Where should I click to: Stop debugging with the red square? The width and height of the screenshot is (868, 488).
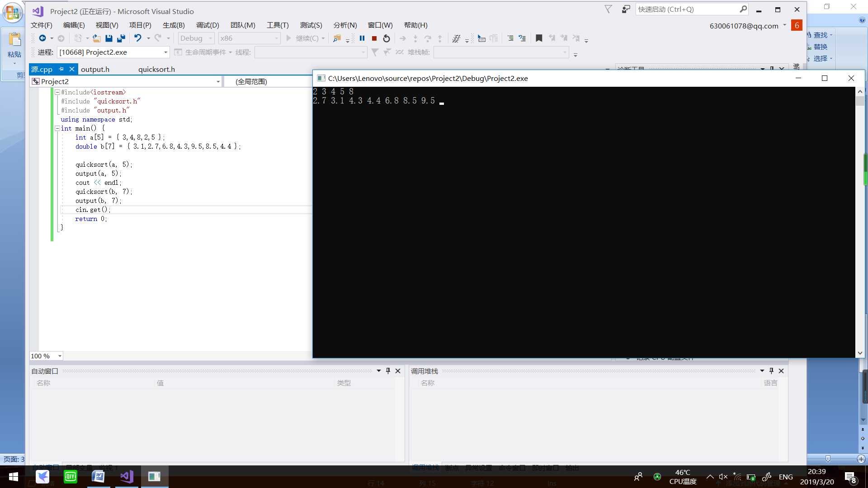pos(374,38)
